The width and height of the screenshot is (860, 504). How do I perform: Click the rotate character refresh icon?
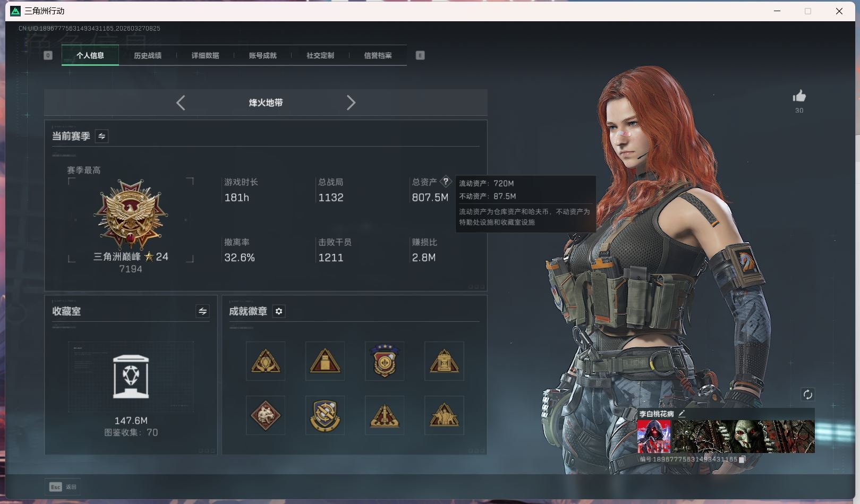(807, 394)
